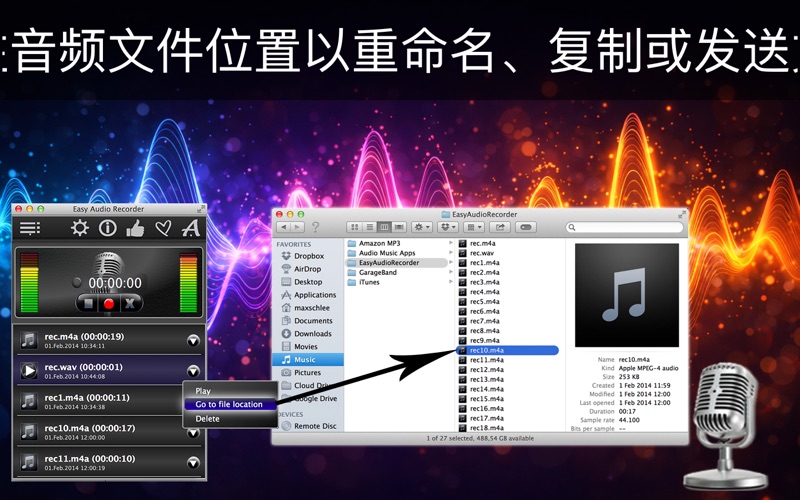
Task: Expand the GarageBand folder arrow
Action: [x=451, y=272]
